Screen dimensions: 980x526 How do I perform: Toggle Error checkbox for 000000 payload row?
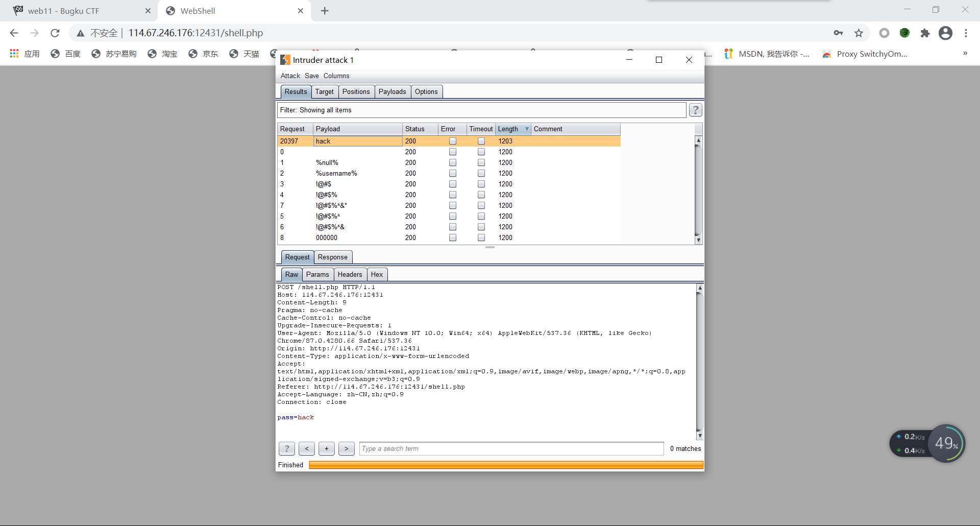click(x=453, y=237)
